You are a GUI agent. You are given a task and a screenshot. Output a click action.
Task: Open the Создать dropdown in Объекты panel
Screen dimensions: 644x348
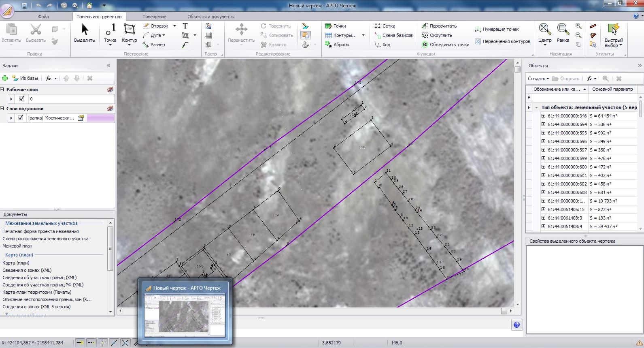click(538, 79)
